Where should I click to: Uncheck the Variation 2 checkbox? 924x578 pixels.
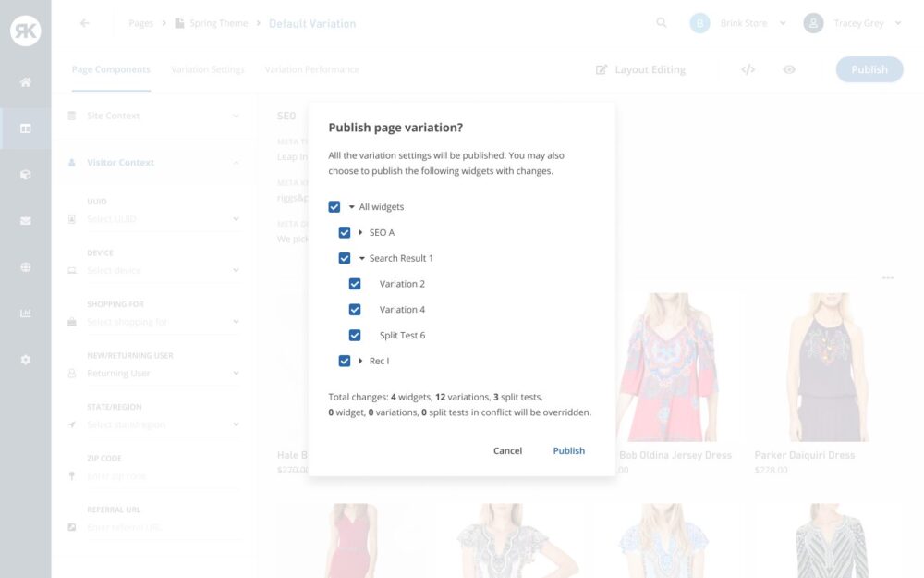[355, 284]
